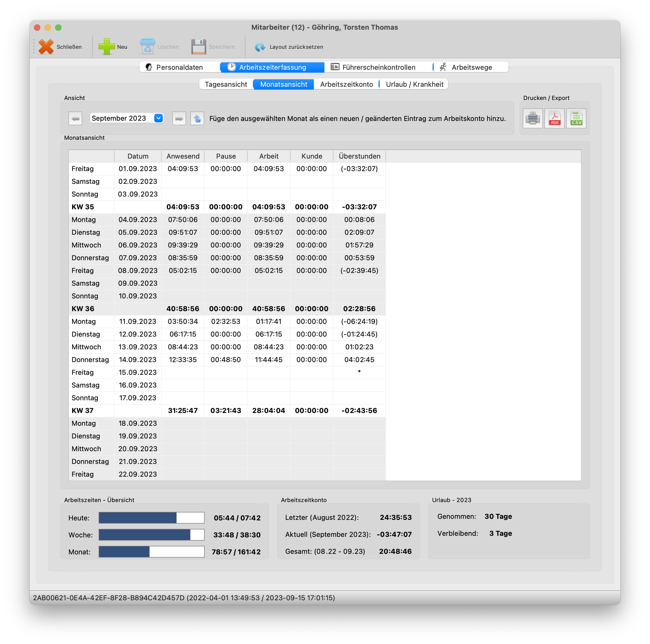Image resolution: width=650 pixels, height=644 pixels.
Task: Click the Monat progress bar
Action: click(151, 551)
